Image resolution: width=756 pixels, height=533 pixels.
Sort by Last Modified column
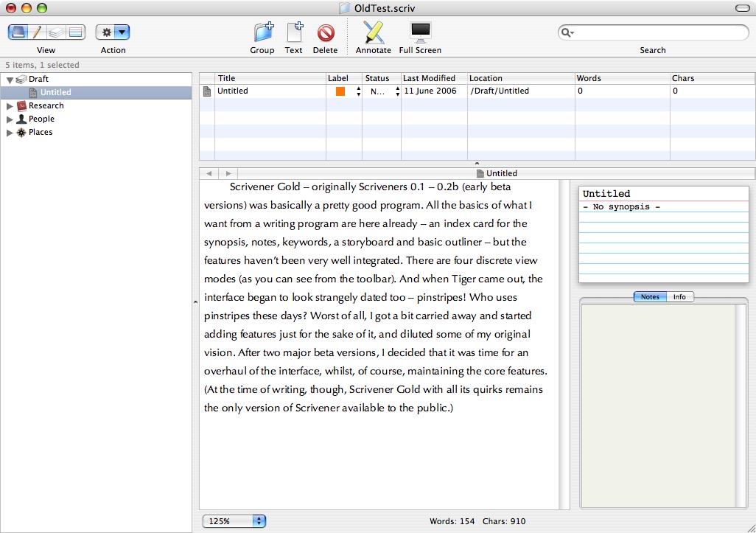(x=435, y=78)
